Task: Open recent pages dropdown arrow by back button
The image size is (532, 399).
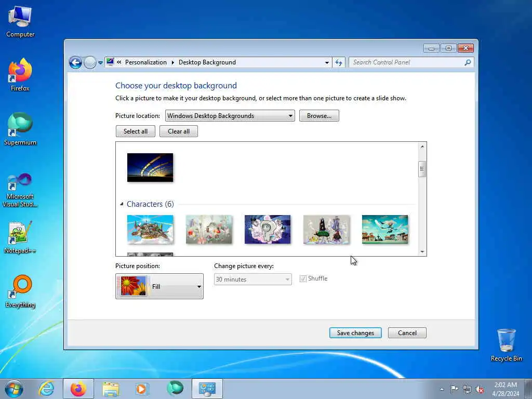Action: coord(100,63)
